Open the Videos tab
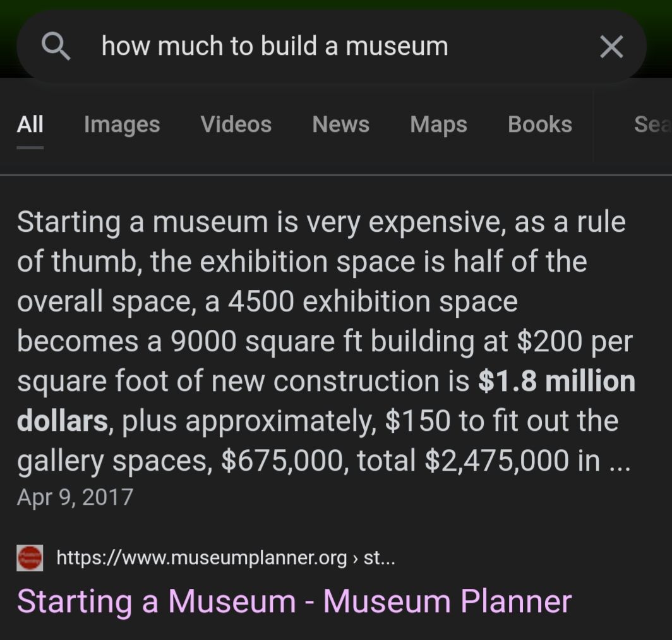672x640 pixels. (x=236, y=124)
